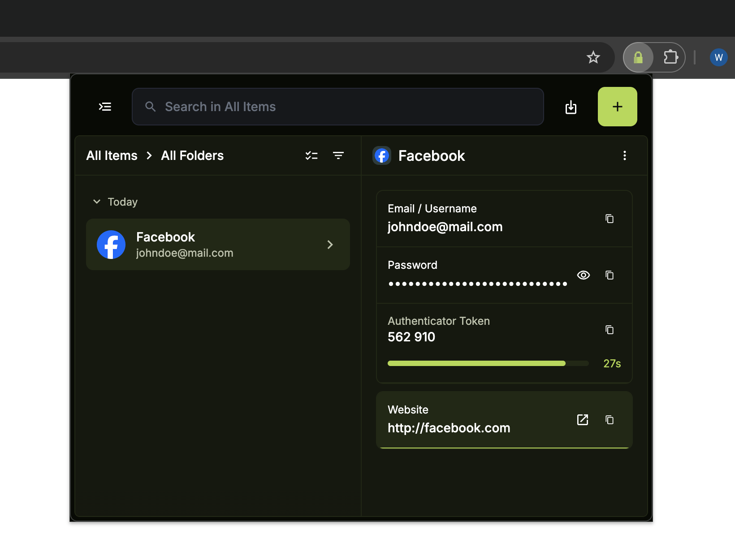Click the Facebook logo in list row
Viewport: 735px width, 560px height.
111,245
